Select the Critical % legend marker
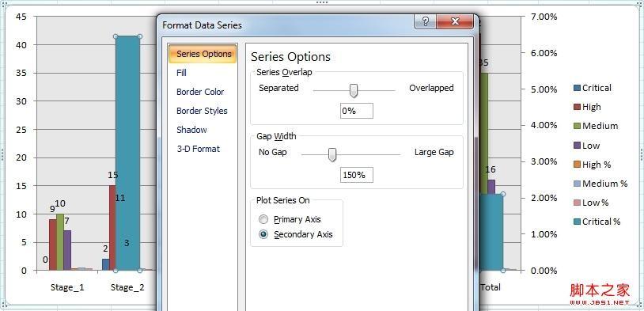 pyautogui.click(x=577, y=222)
